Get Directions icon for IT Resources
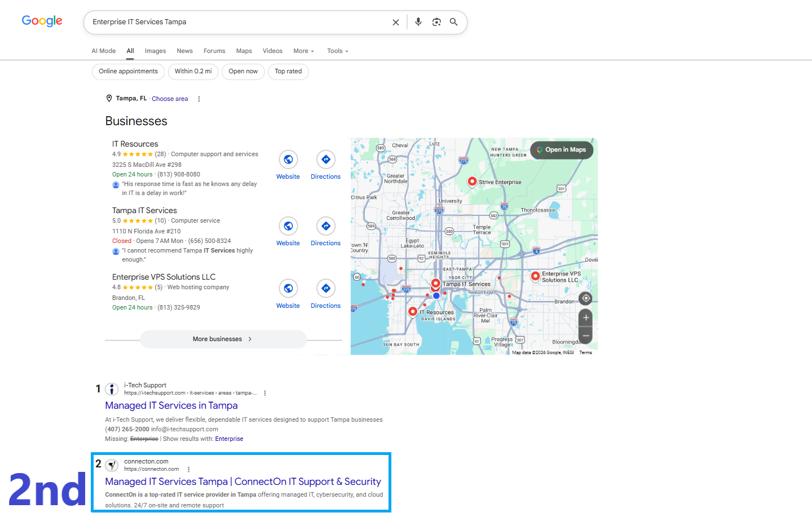This screenshot has height=517, width=812. coord(326,160)
